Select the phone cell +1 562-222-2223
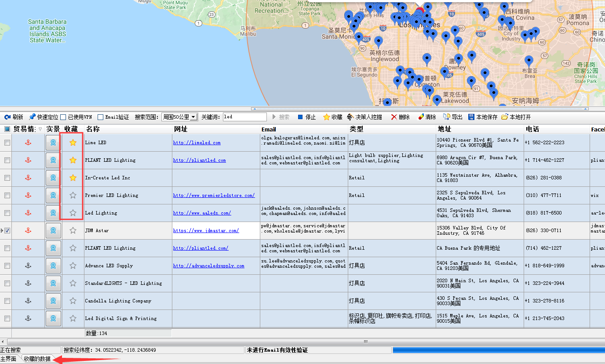 [557, 142]
